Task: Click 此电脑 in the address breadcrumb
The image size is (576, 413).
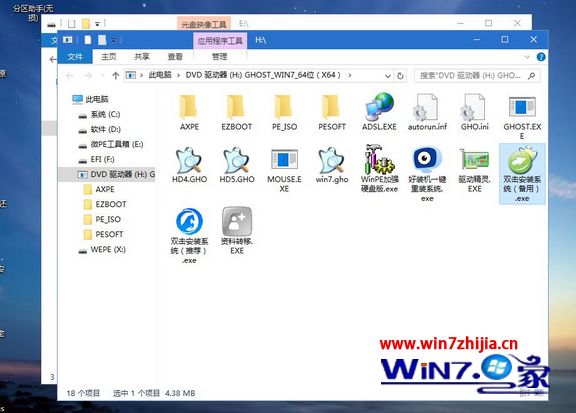Action: (x=160, y=75)
